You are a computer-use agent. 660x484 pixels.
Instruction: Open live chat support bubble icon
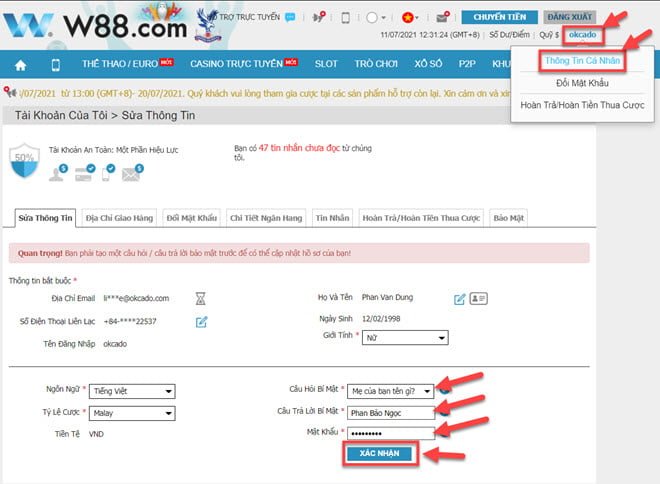click(x=290, y=17)
